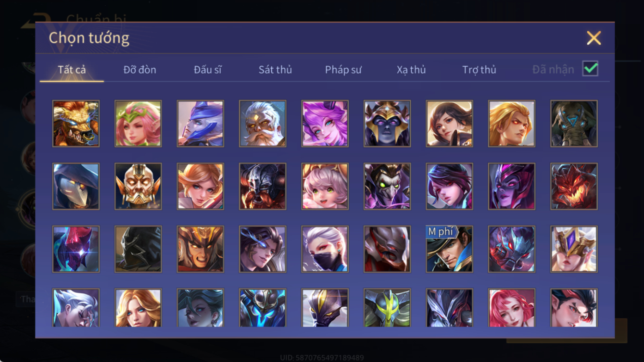The width and height of the screenshot is (644, 362).
Task: Open the Xạ thủ tab
Action: (411, 70)
